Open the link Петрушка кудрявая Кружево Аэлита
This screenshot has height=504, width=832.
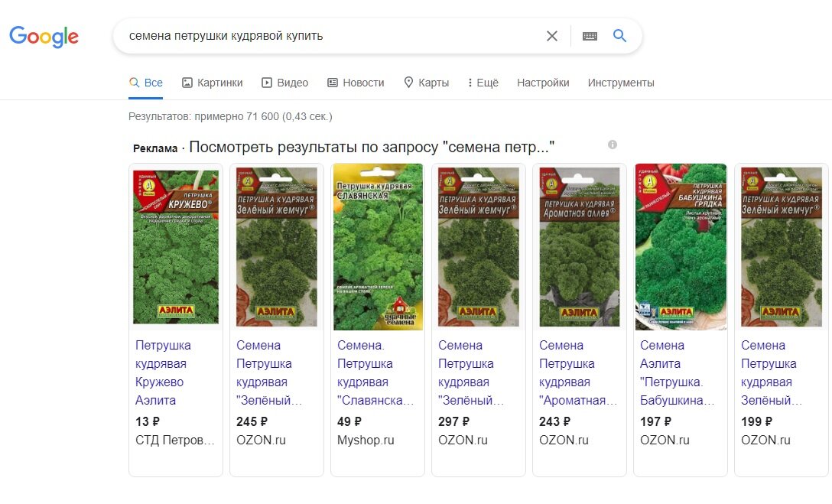[161, 372]
